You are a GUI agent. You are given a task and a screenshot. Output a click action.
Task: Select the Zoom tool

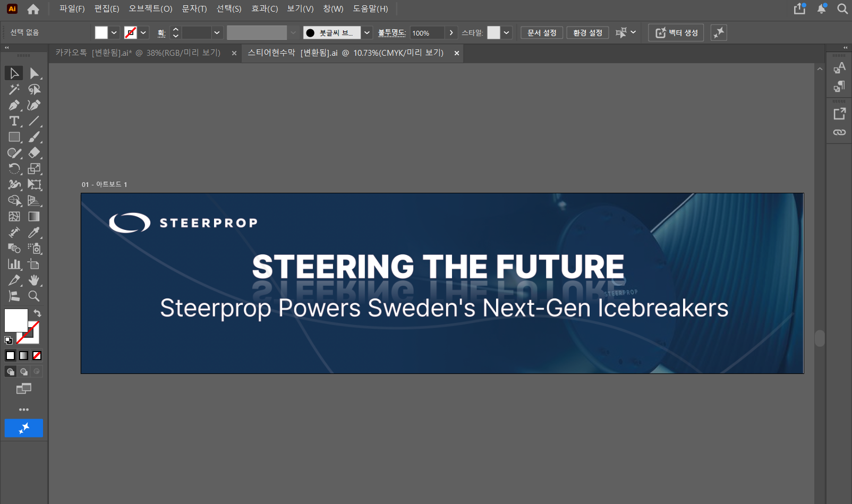[34, 296]
